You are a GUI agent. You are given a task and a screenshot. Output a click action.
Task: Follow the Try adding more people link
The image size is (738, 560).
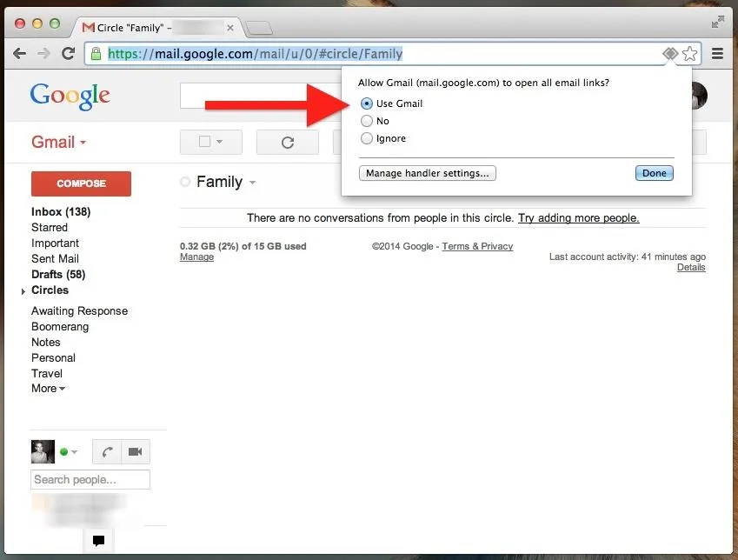578,218
